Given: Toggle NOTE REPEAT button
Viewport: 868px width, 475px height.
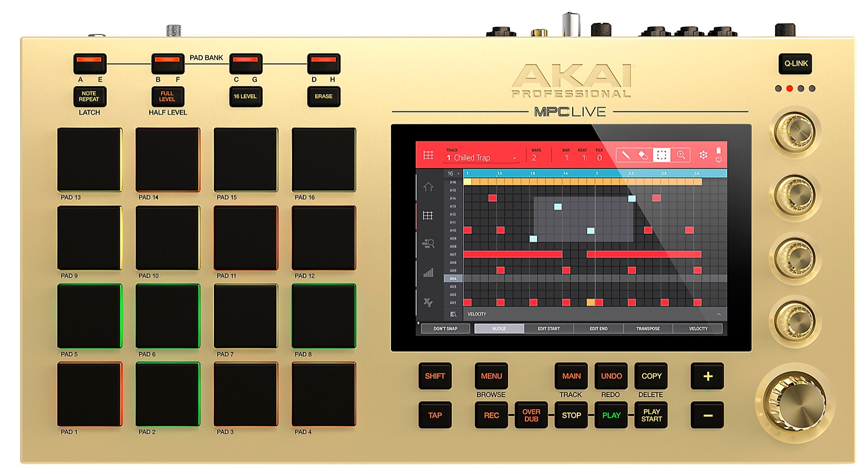Looking at the screenshot, I should point(89,97).
